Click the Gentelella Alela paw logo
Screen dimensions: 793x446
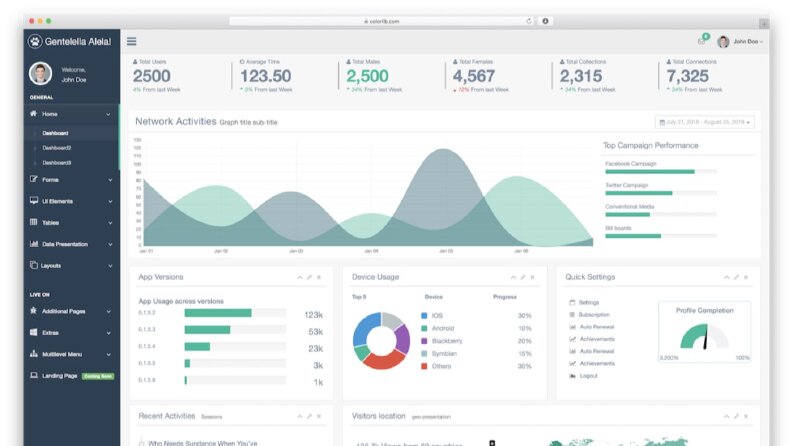35,41
